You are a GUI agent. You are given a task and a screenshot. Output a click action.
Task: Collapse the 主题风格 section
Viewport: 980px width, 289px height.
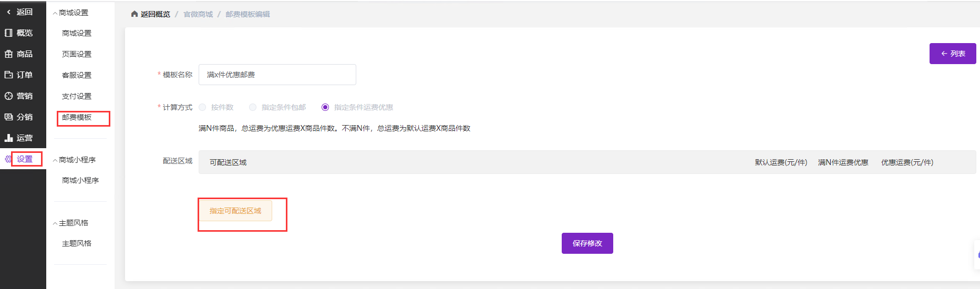[x=55, y=223]
